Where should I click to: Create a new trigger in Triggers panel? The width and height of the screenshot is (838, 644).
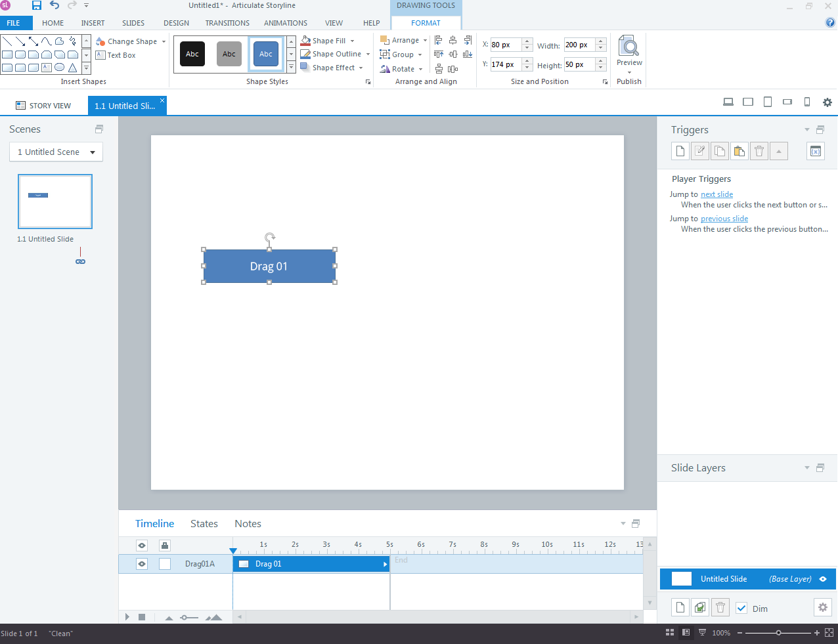coord(680,152)
